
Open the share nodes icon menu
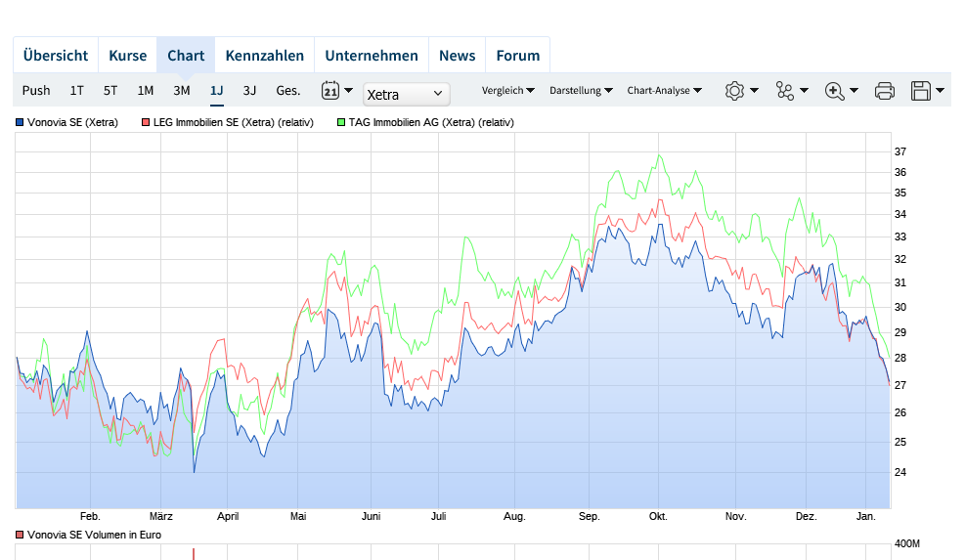click(x=785, y=91)
